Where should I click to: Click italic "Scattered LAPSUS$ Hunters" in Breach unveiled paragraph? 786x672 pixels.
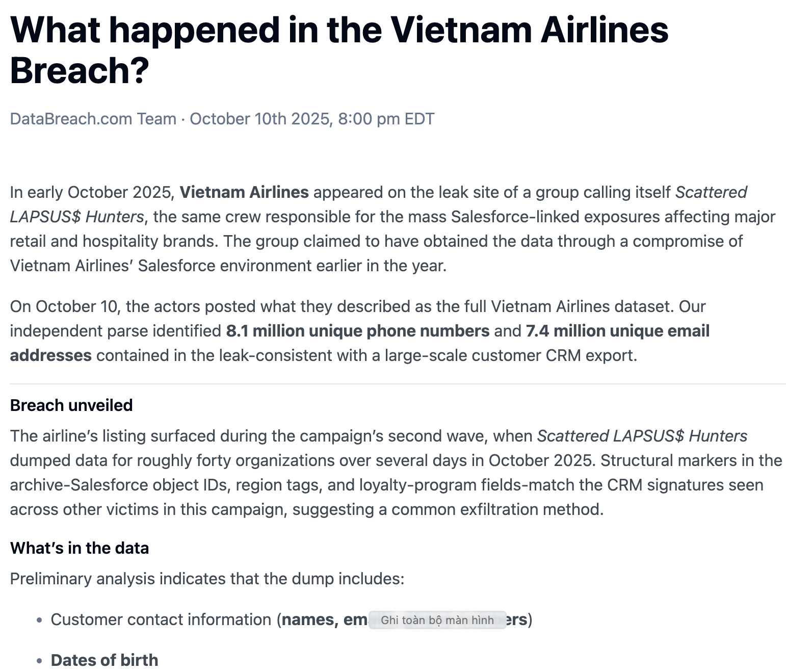point(642,436)
